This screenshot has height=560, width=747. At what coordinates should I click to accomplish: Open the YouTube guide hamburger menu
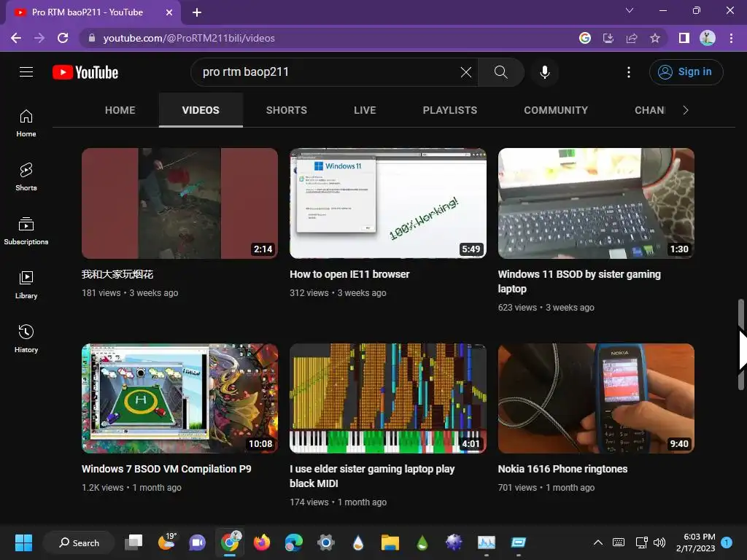26,72
